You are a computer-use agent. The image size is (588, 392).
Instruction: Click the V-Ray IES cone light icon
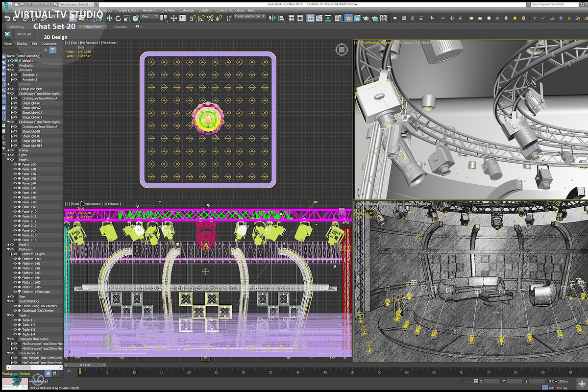506,18
